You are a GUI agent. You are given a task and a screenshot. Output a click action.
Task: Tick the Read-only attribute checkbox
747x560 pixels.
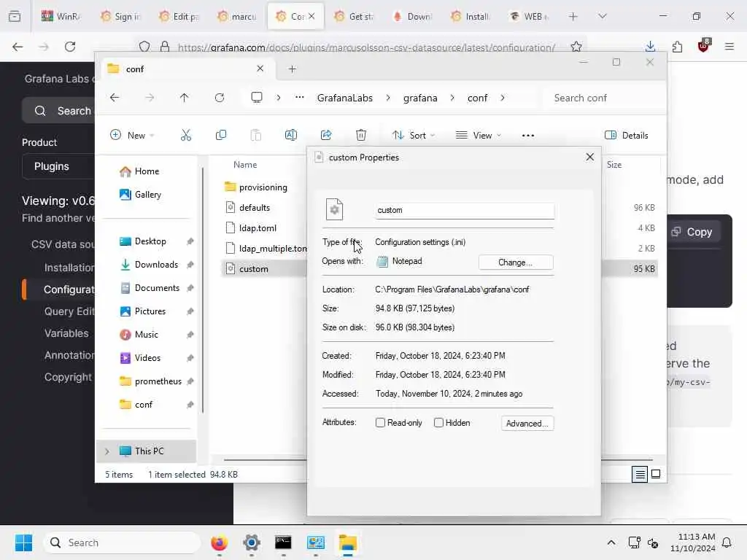point(380,423)
